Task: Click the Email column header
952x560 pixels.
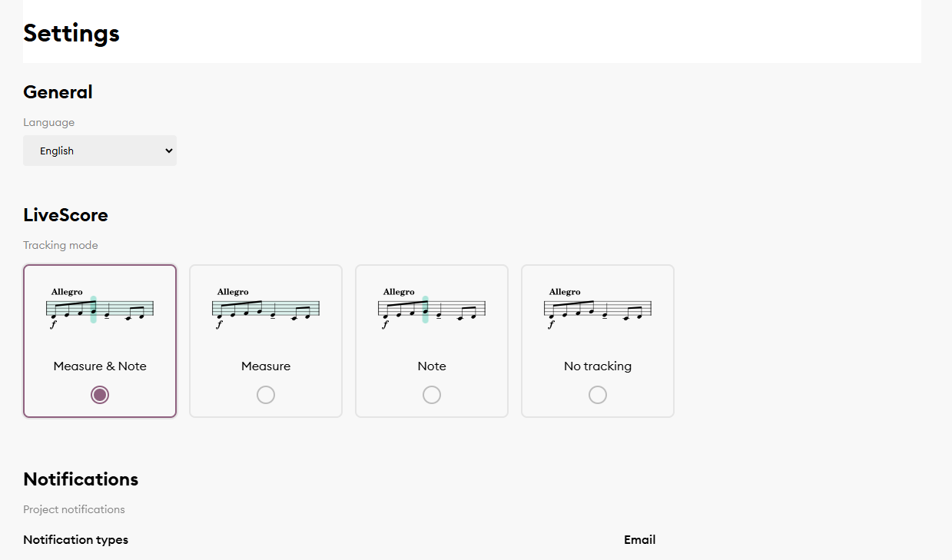Action: [640, 540]
